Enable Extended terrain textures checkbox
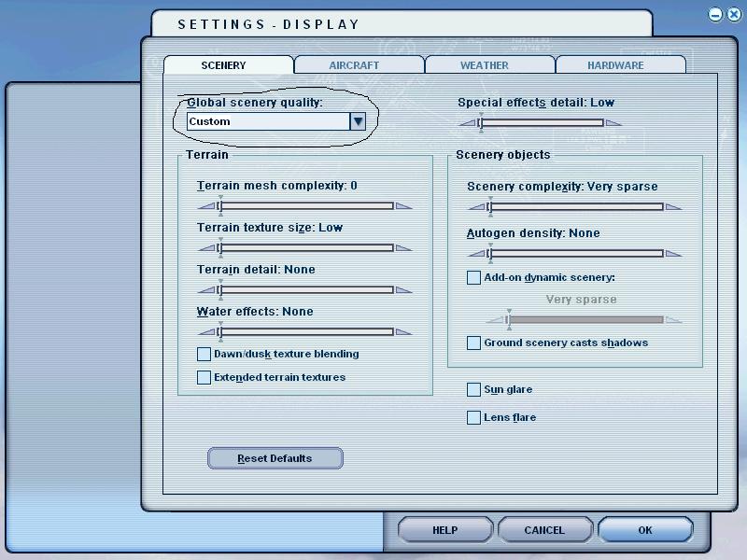747x560 pixels. (x=204, y=377)
